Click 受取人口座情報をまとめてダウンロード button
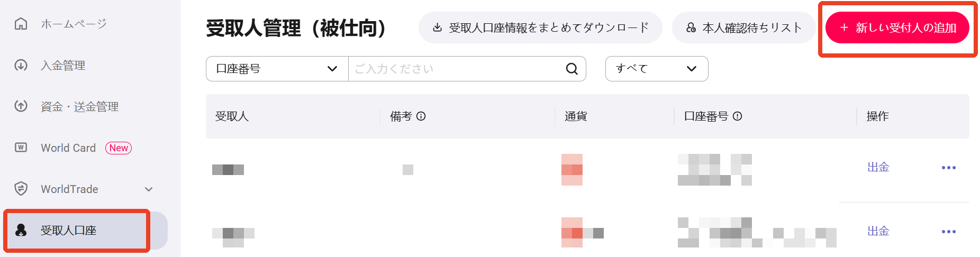The image size is (980, 257). point(540,27)
